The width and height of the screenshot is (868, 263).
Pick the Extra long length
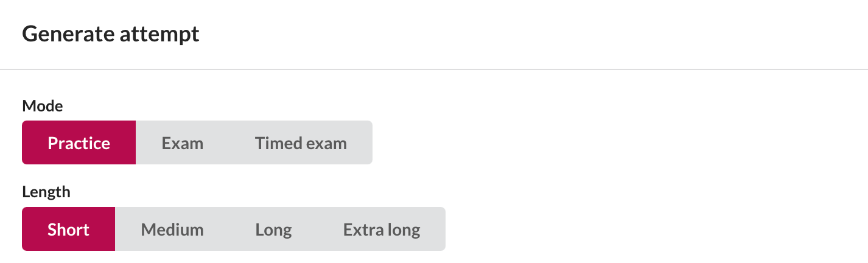coord(382,230)
